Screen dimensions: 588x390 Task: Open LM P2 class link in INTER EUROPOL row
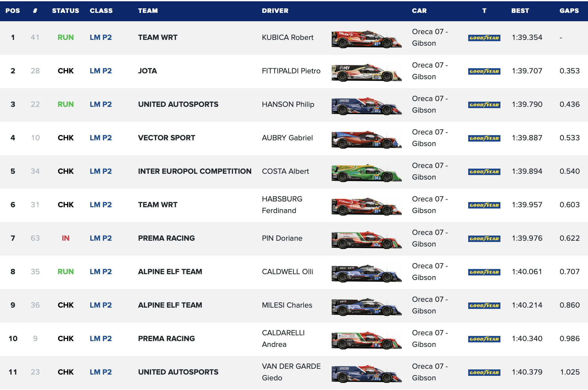tap(101, 171)
